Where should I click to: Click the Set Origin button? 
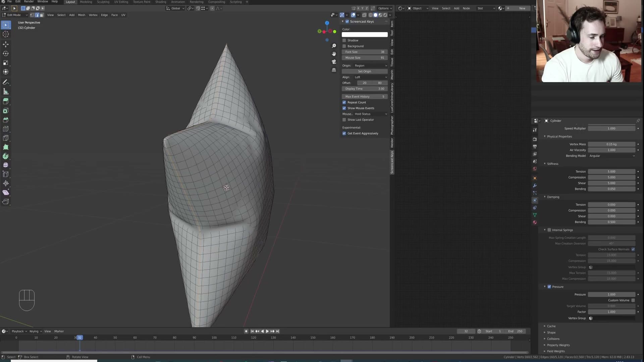pos(365,71)
